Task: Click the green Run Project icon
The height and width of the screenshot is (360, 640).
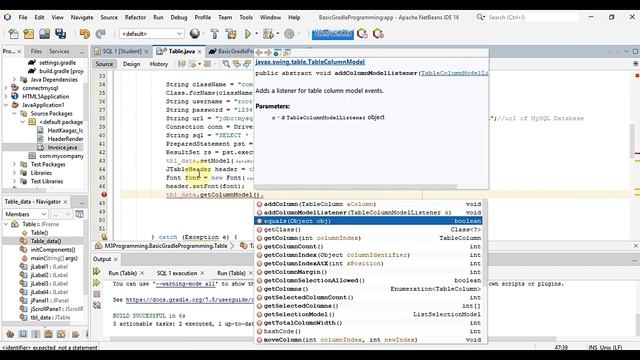Action: [x=247, y=34]
